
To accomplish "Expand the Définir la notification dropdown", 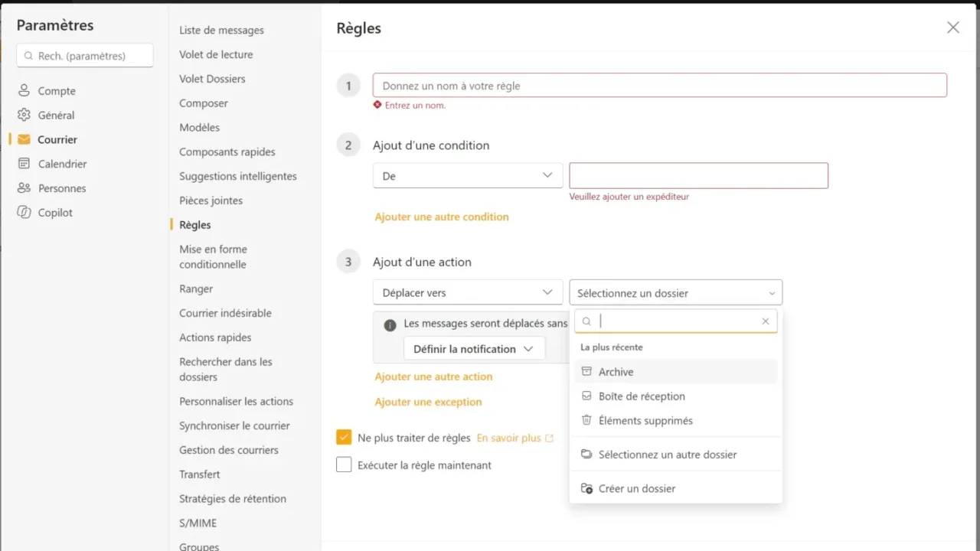I will click(x=474, y=349).
